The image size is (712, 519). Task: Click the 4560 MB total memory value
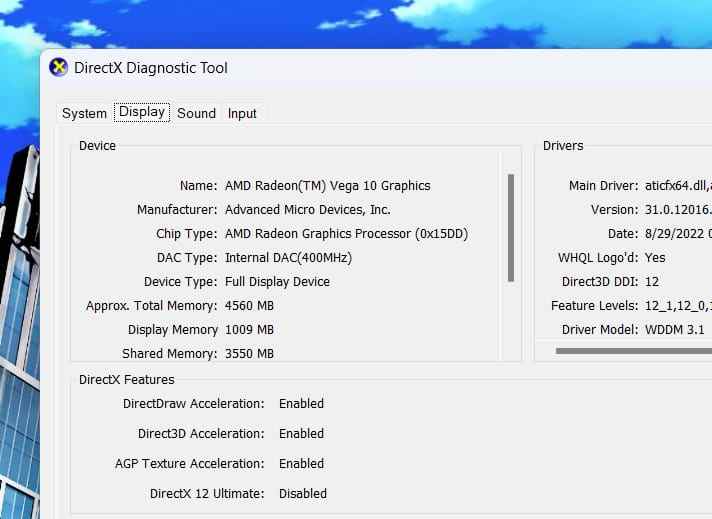(x=249, y=306)
